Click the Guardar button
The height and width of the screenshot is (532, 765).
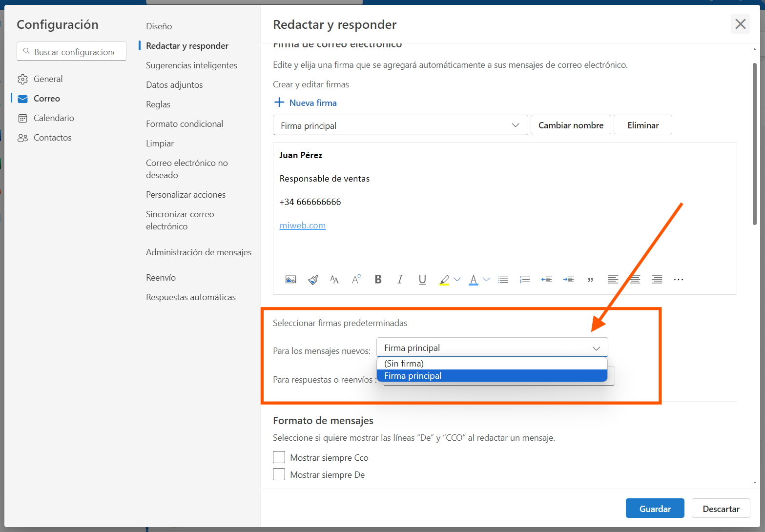coord(655,509)
